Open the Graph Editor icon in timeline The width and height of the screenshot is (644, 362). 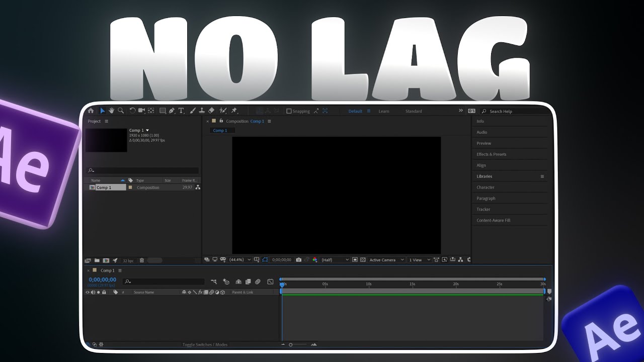tap(270, 282)
